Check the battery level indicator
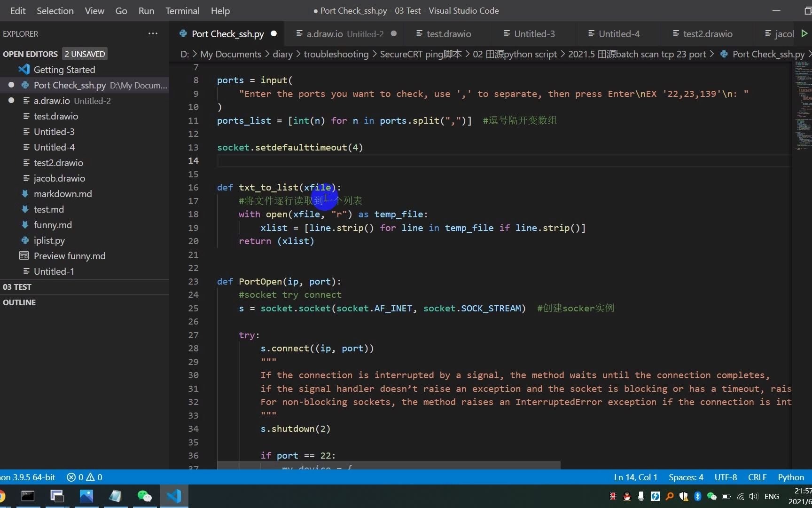Screen dimensions: 812x508 click(726, 496)
